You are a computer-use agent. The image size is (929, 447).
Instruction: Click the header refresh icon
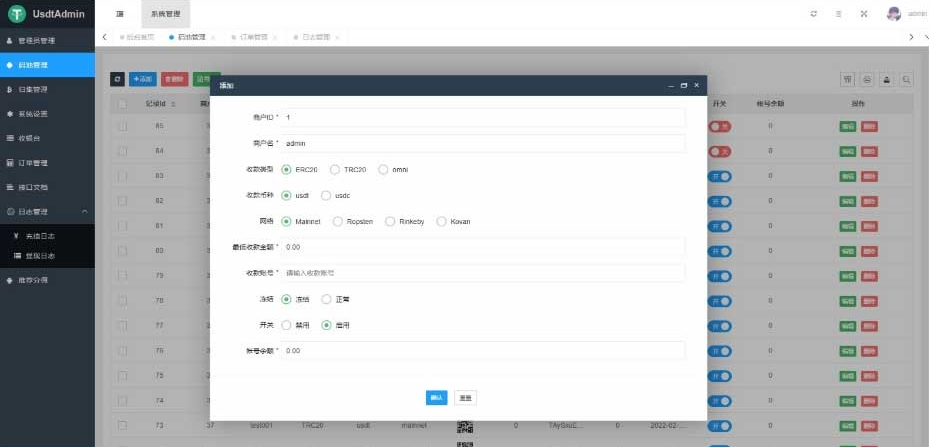[813, 14]
